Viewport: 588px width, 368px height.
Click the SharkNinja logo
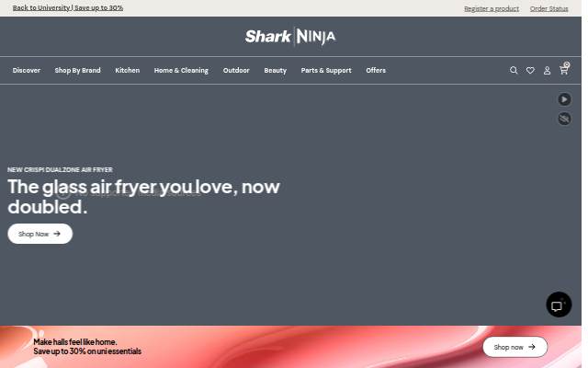pos(290,37)
